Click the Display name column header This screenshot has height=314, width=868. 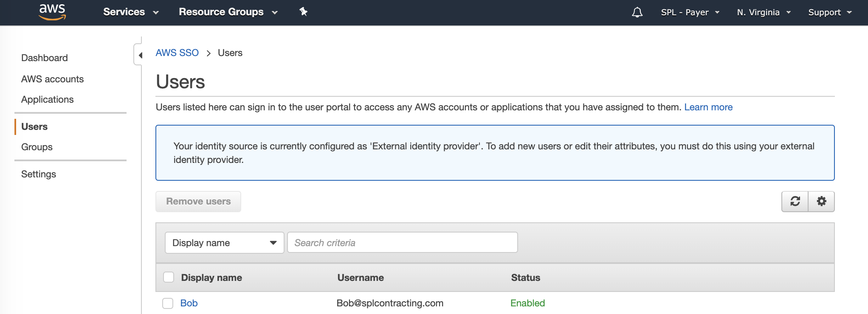pyautogui.click(x=211, y=278)
